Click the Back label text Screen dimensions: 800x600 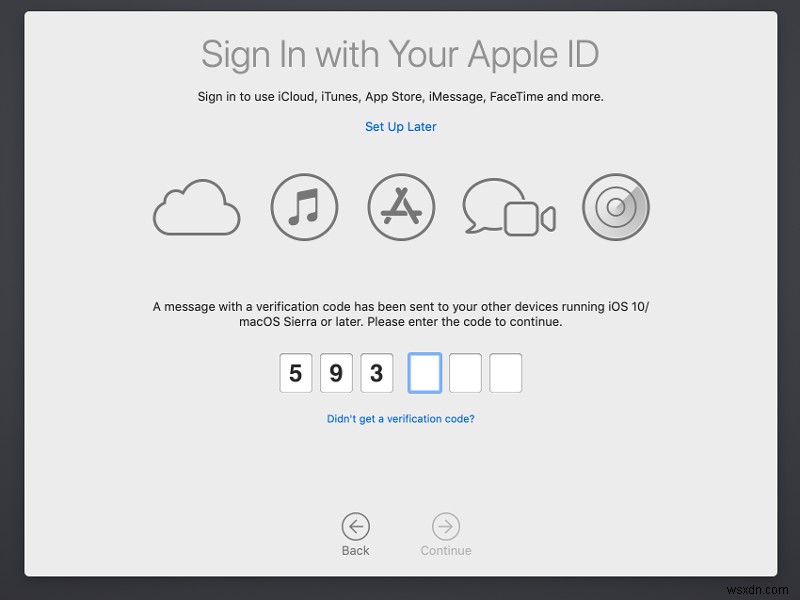356,551
